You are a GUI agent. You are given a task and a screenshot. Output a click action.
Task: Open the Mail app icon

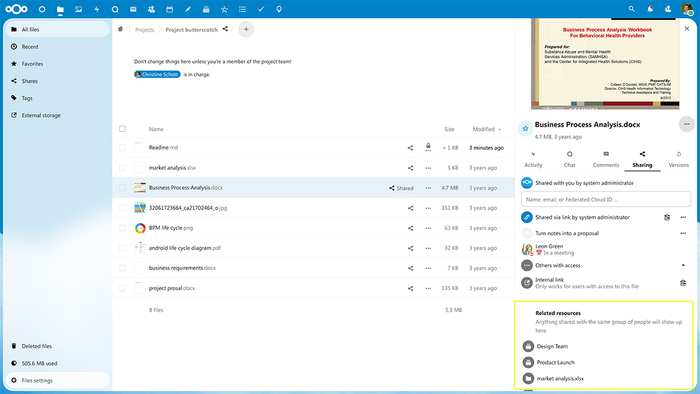pos(133,9)
